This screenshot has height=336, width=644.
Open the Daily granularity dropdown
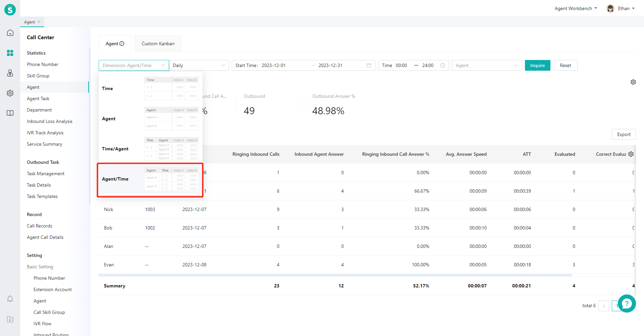tap(199, 65)
